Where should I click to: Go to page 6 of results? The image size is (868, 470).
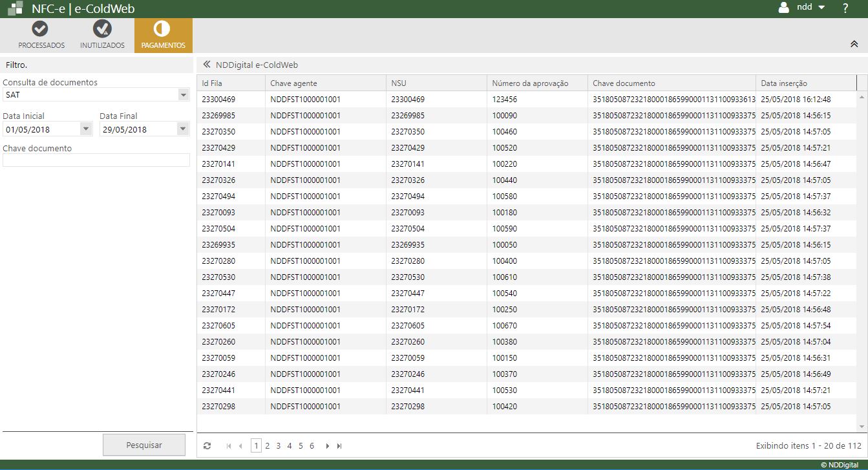(312, 446)
